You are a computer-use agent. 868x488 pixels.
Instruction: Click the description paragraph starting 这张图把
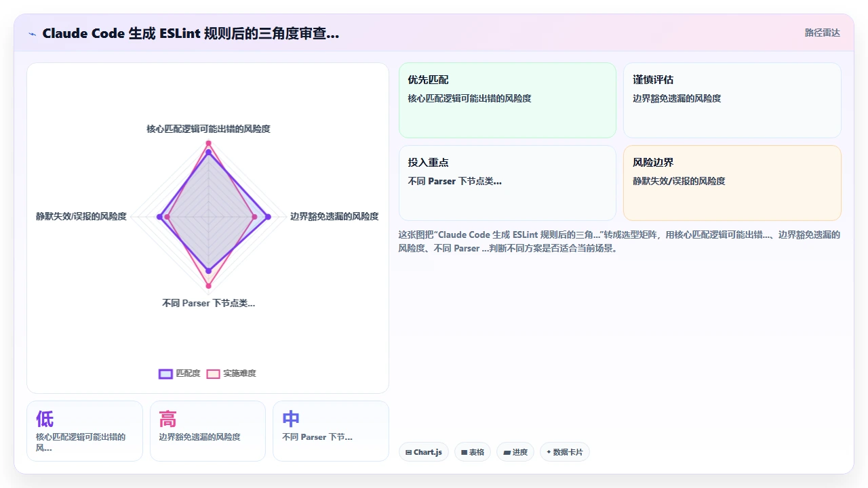619,241
